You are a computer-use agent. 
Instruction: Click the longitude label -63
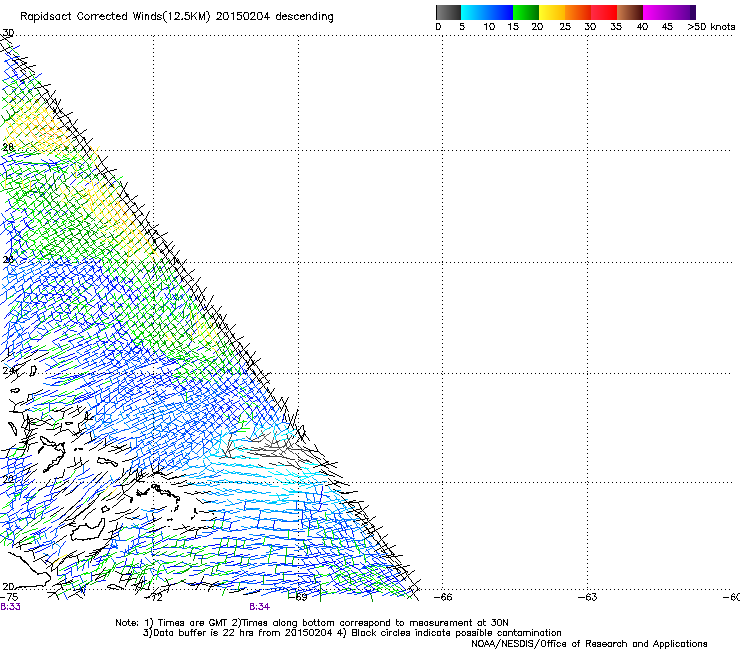point(588,597)
